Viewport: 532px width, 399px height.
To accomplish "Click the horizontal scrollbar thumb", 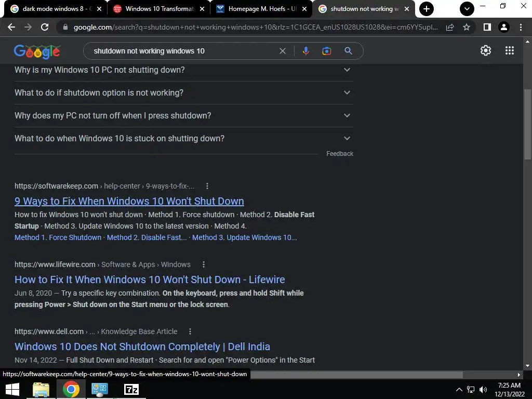I will [x=356, y=375].
